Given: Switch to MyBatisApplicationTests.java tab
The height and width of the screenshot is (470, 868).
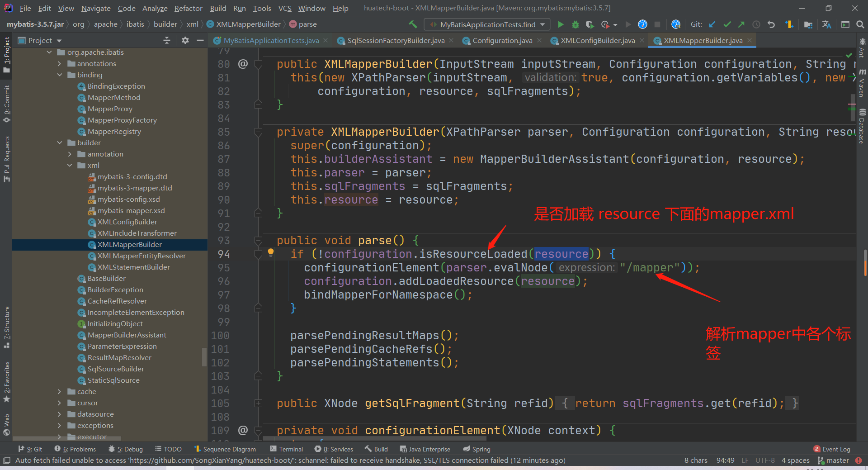Looking at the screenshot, I should [271, 40].
